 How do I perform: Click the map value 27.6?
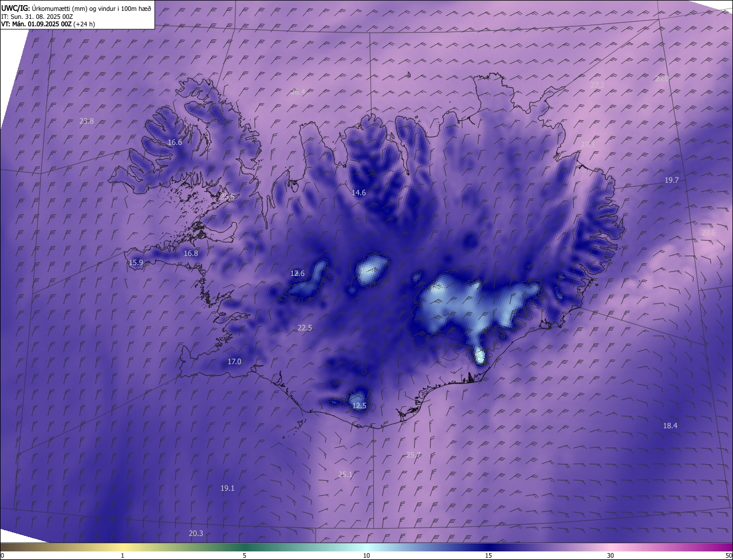[708, 232]
